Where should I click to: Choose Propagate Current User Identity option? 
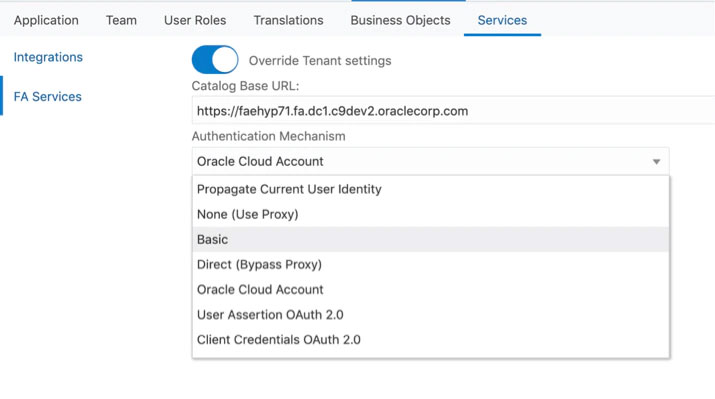(430, 189)
